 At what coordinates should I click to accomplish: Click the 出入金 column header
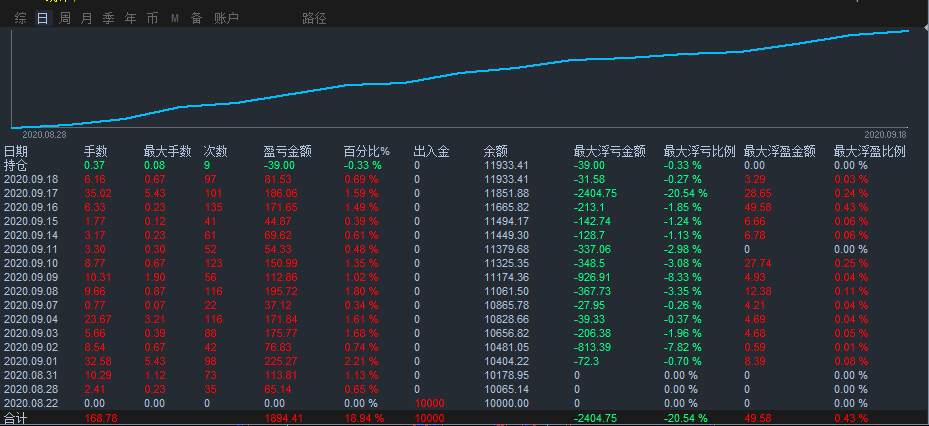click(431, 152)
